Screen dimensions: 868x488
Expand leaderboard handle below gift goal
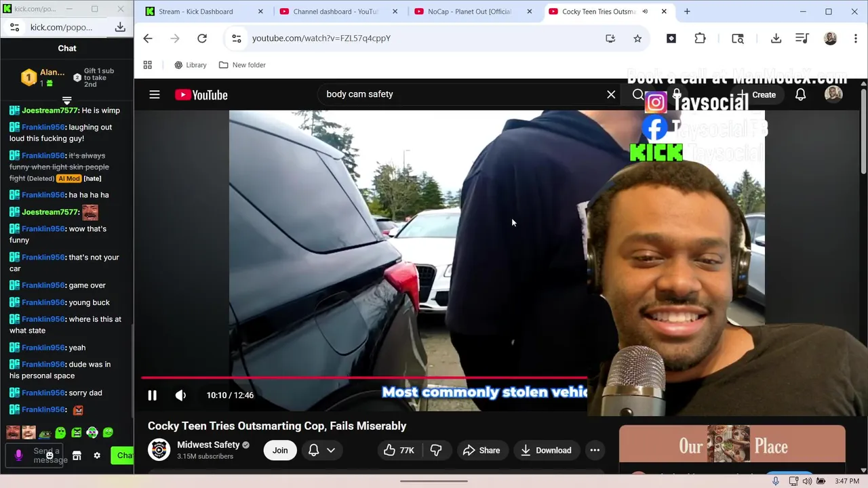tap(66, 100)
